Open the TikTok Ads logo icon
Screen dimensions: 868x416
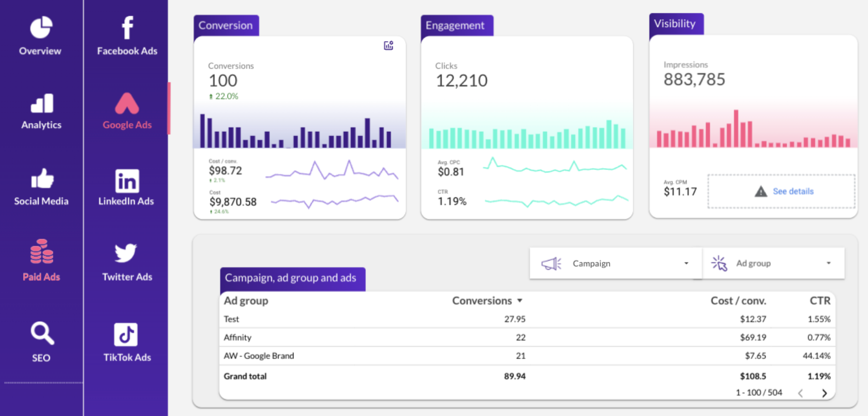126,335
